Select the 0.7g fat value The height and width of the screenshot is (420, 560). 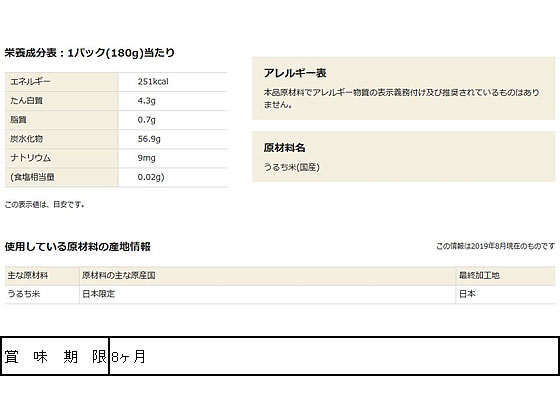(x=146, y=120)
